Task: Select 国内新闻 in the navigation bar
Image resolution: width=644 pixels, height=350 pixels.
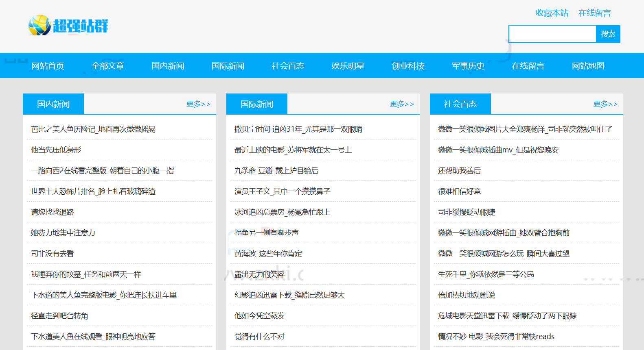Action: [x=168, y=66]
